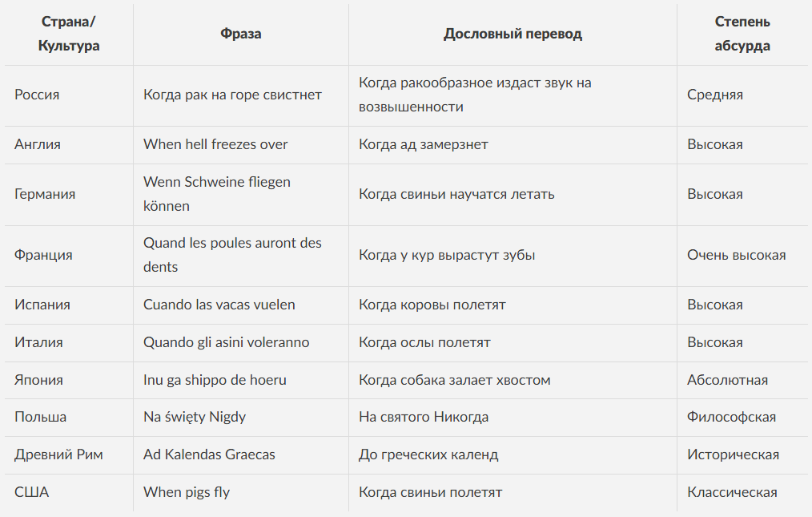Click the 'When pigs fly' cell
812x517 pixels.
click(x=187, y=492)
